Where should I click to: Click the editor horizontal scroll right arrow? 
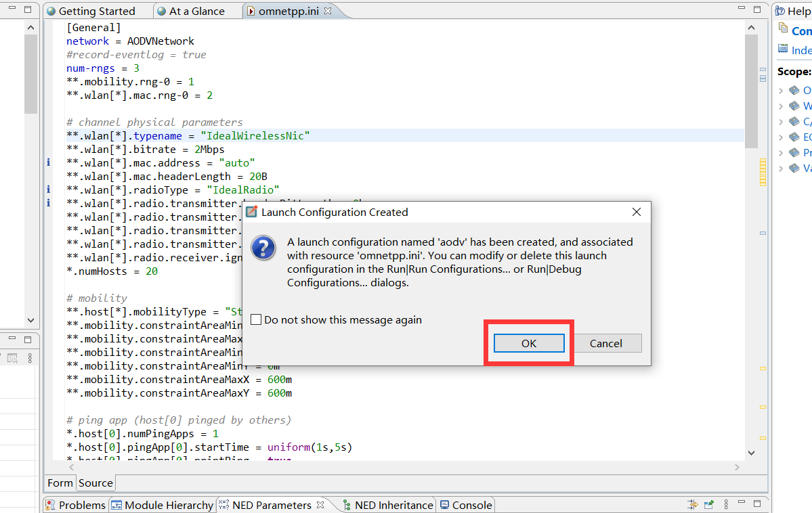[737, 467]
